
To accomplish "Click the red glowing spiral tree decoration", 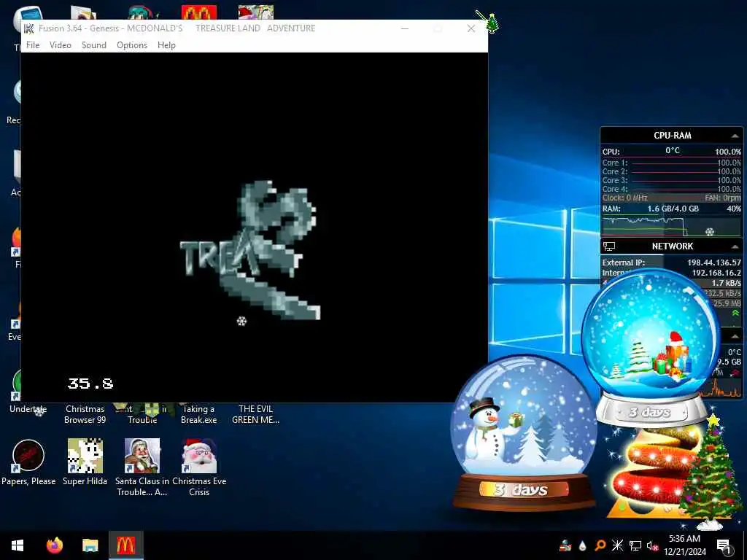I will [653, 472].
